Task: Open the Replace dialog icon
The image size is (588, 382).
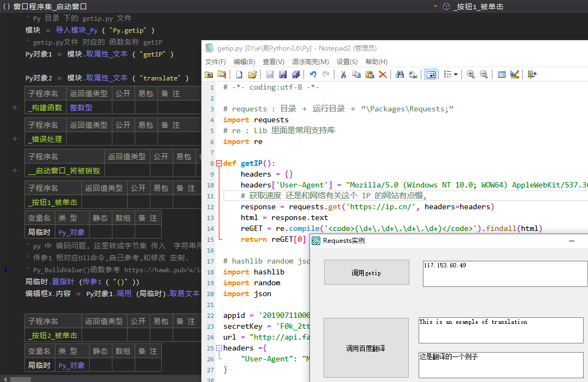Action: click(413, 74)
